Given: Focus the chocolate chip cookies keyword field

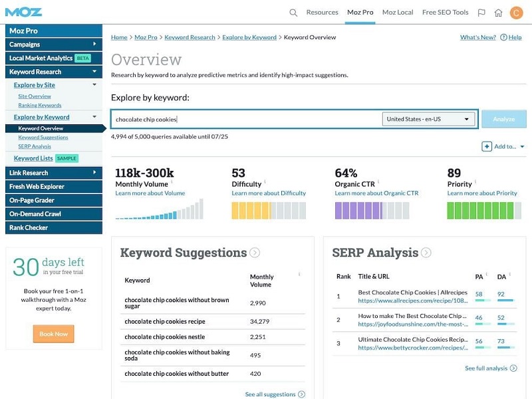Looking at the screenshot, I should tap(246, 119).
